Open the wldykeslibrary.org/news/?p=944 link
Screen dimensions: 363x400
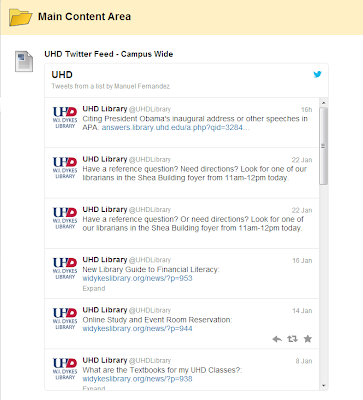click(137, 329)
